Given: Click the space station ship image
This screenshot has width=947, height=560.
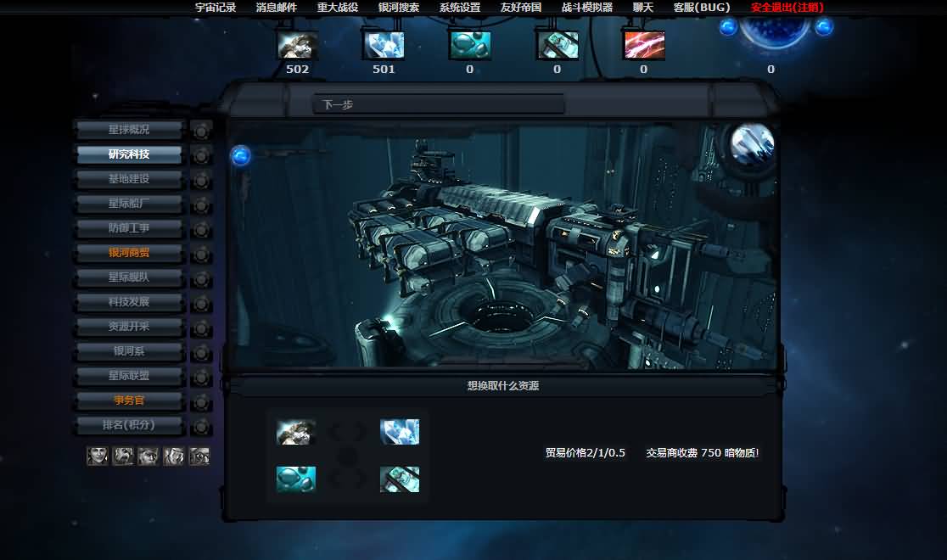Looking at the screenshot, I should [505, 246].
